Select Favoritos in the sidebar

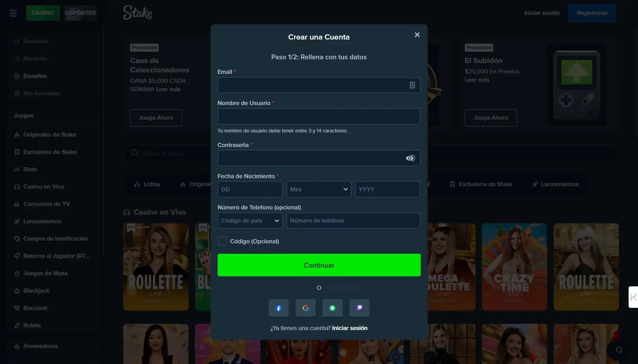tap(36, 41)
